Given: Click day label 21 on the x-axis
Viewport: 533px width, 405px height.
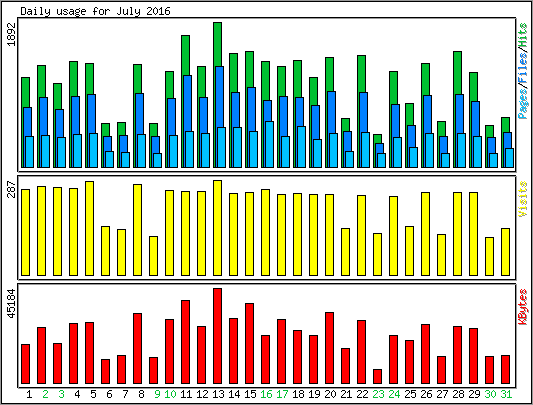Looking at the screenshot, I should tap(346, 394).
